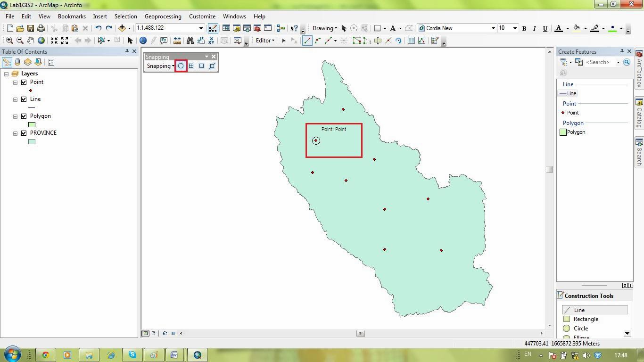Open the Attributes window icon
644x362 pixels.
pyautogui.click(x=411, y=41)
